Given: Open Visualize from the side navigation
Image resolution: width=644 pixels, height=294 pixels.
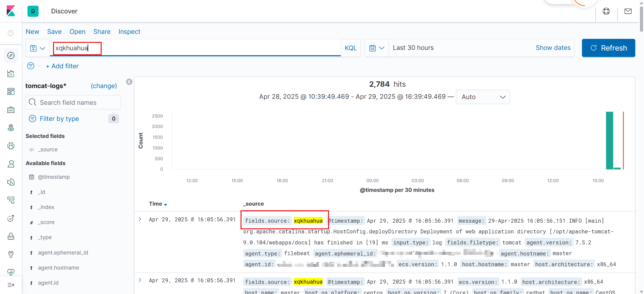Looking at the screenshot, I should (11, 73).
